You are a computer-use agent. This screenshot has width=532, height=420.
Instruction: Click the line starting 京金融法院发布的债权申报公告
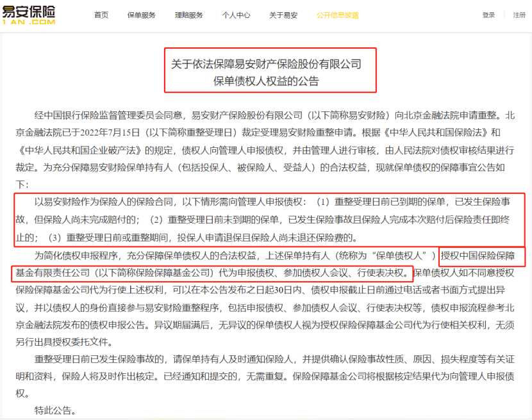[265, 325]
